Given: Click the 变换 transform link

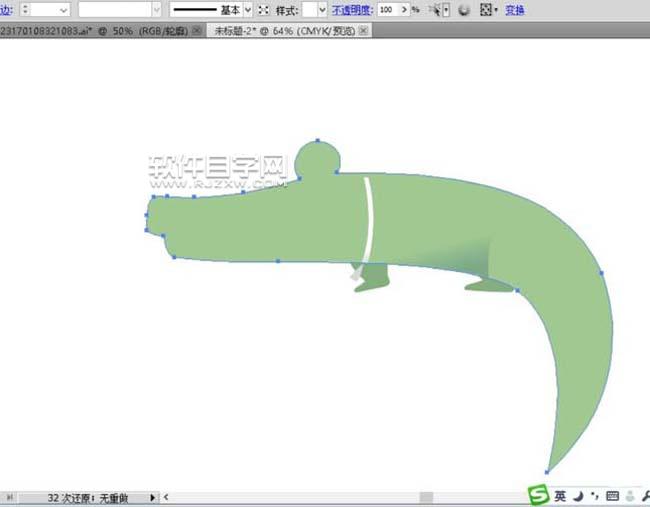Looking at the screenshot, I should pyautogui.click(x=514, y=9).
